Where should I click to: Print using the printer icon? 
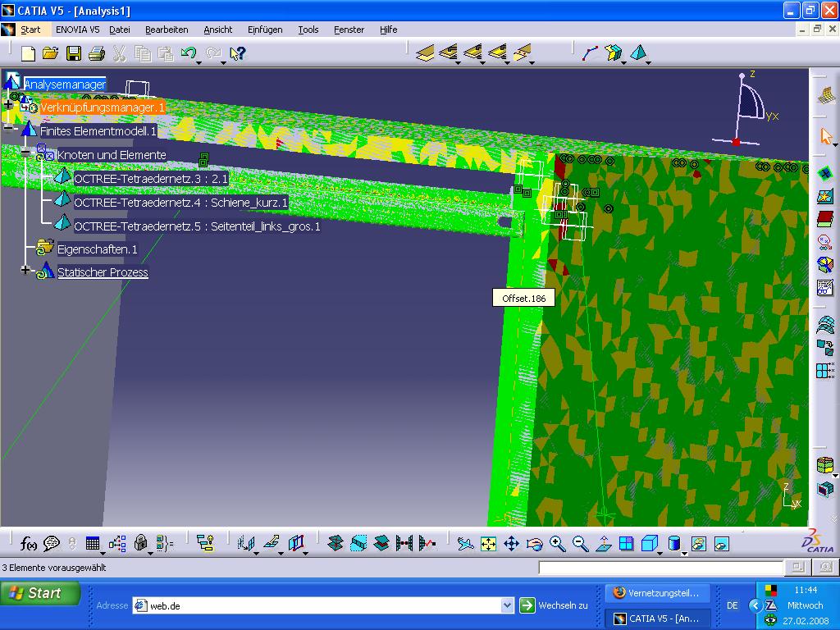[97, 53]
